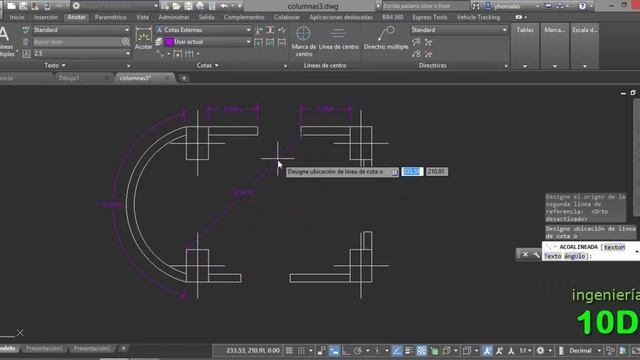Click the jogged dimension line icon
640x360 pixels.
[x=282, y=30]
